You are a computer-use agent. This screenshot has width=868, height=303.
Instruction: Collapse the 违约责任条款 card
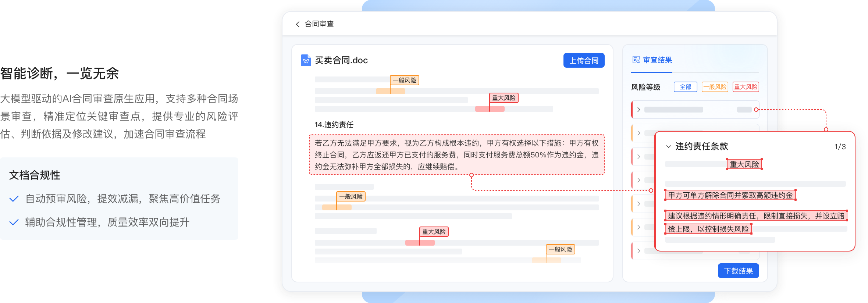click(x=669, y=146)
